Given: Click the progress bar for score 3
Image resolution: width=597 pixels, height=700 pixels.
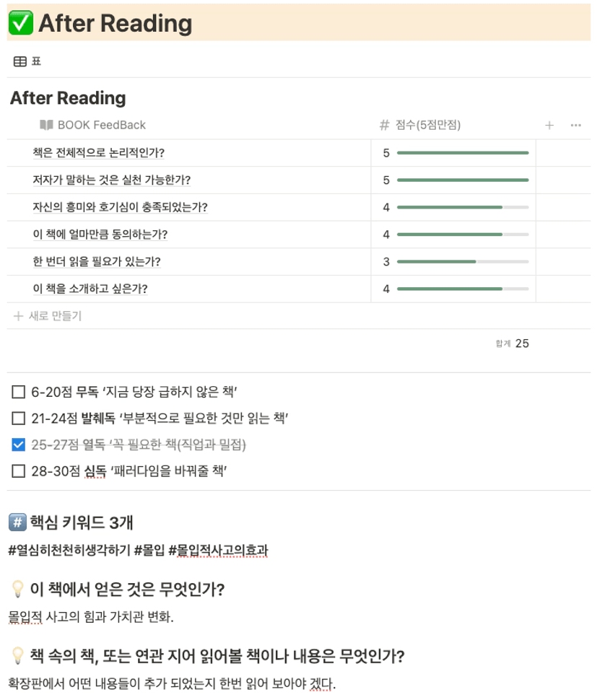Looking at the screenshot, I should click(x=463, y=262).
